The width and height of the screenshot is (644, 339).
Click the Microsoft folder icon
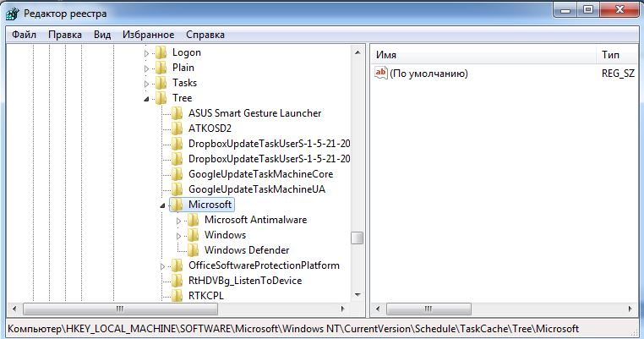coord(177,205)
